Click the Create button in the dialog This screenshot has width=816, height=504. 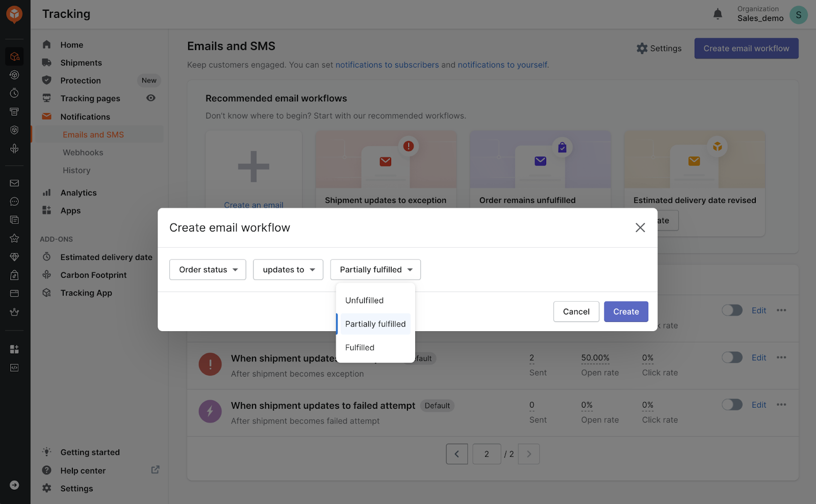click(626, 311)
